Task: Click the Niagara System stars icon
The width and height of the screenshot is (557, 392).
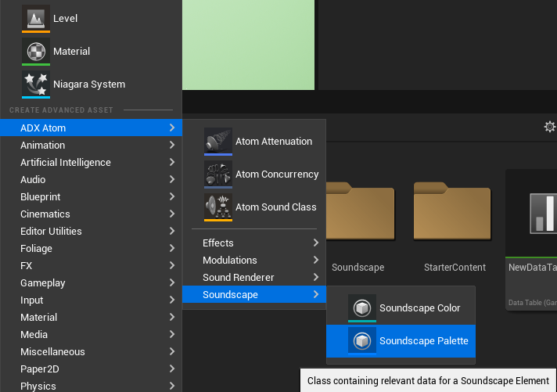Action: coord(36,85)
